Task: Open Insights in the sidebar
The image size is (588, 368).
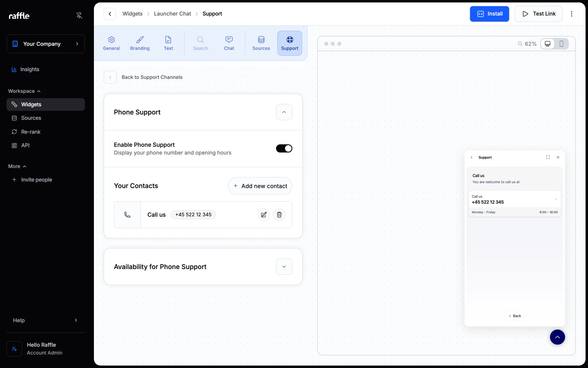Action: click(x=46, y=70)
